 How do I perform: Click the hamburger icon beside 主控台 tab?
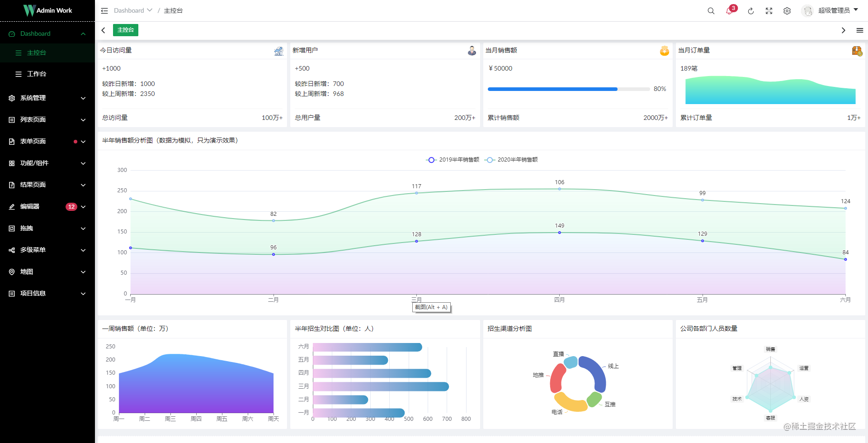pos(861,30)
